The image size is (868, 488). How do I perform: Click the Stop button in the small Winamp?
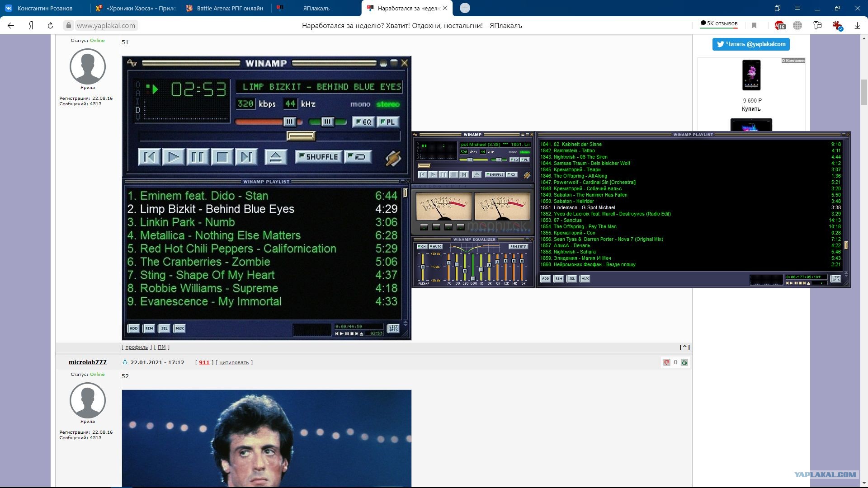pyautogui.click(x=453, y=174)
